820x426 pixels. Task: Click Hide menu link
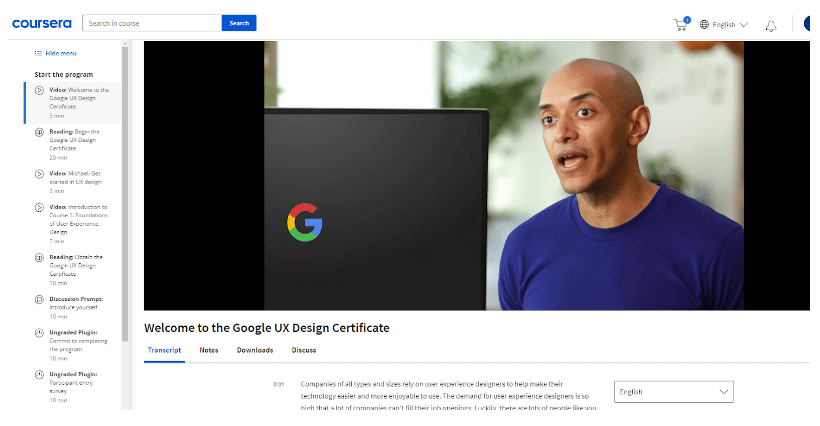[61, 53]
